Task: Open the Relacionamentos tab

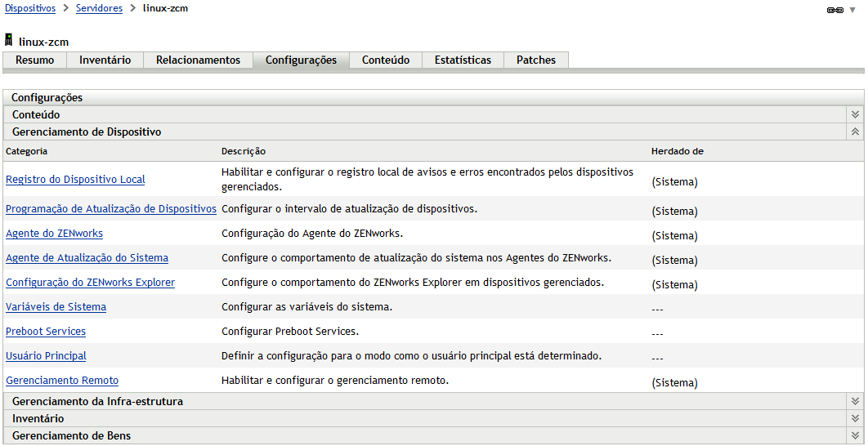Action: coord(198,60)
